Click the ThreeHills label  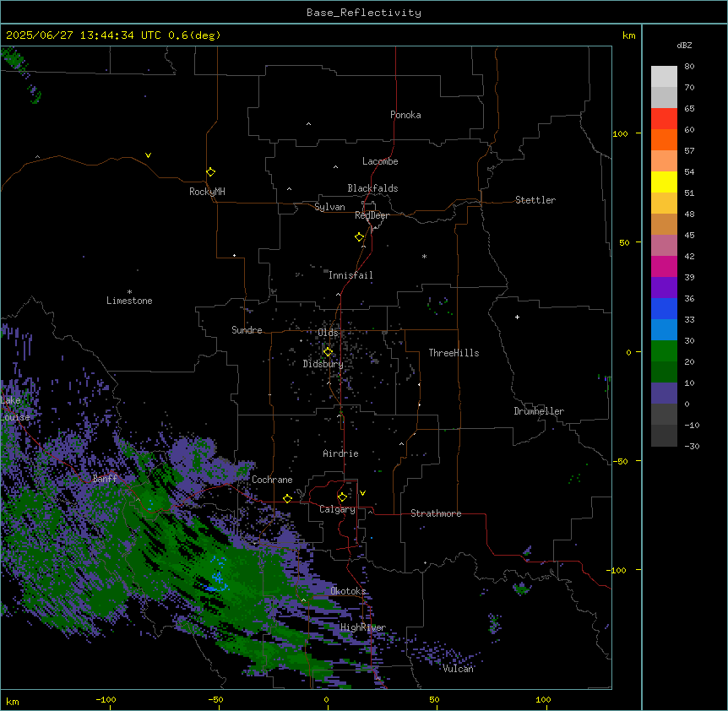click(454, 353)
